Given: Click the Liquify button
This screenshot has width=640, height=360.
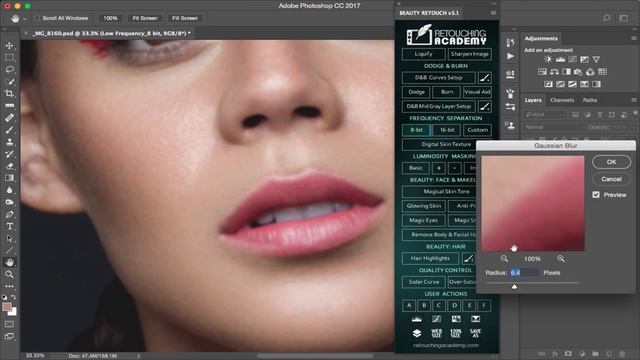Looking at the screenshot, I should click(x=423, y=54).
